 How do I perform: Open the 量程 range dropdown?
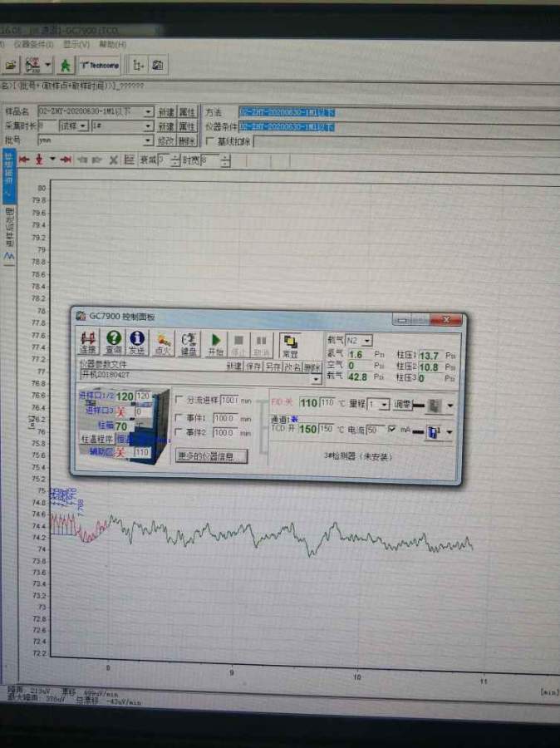[384, 404]
